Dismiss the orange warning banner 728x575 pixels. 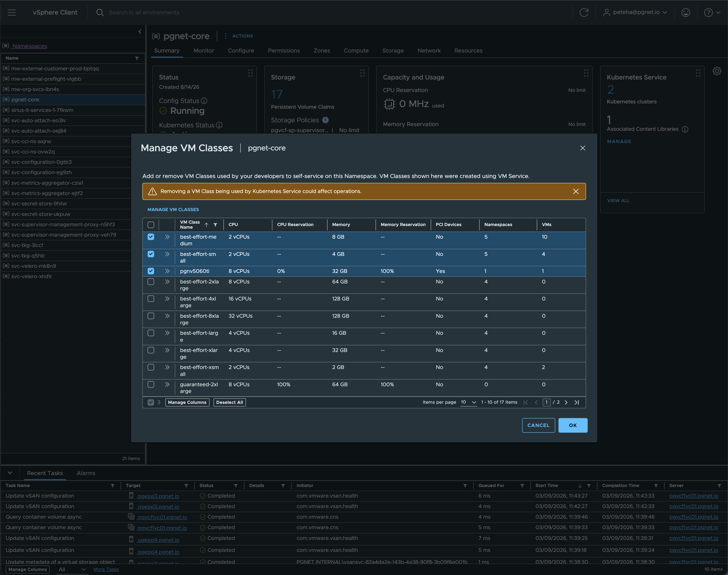[576, 191]
